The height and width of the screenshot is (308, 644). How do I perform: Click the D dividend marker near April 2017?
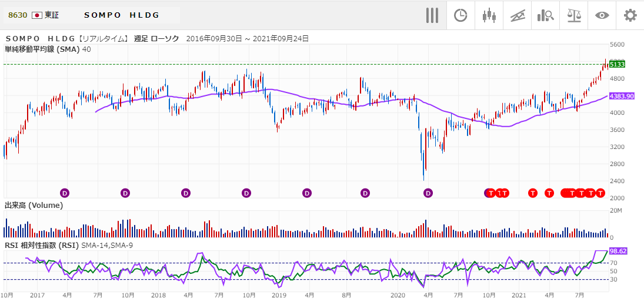[x=65, y=193]
